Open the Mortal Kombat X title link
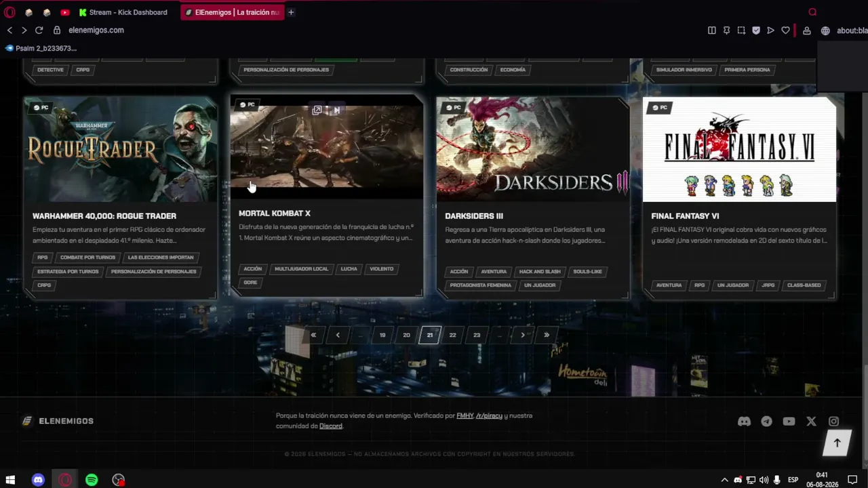This screenshot has width=868, height=488. pos(275,213)
